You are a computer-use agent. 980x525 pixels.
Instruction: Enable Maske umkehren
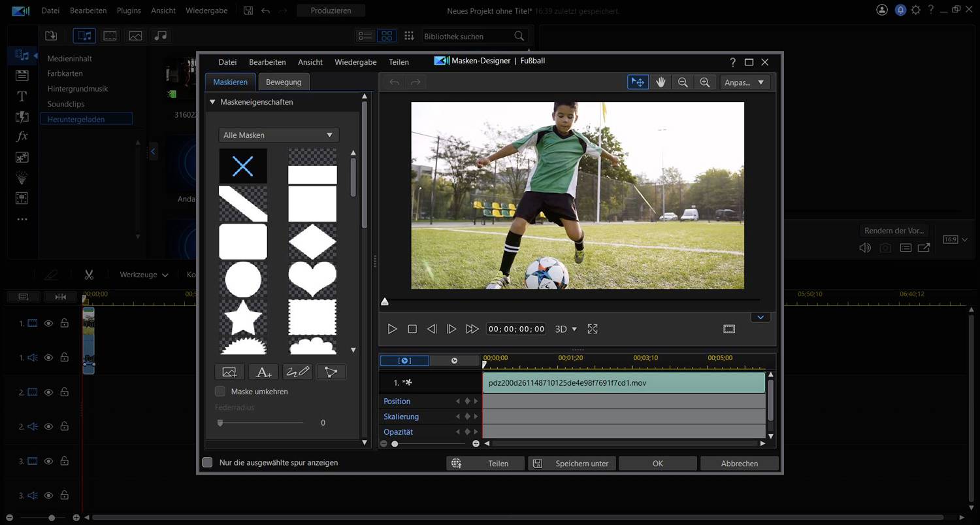click(220, 391)
